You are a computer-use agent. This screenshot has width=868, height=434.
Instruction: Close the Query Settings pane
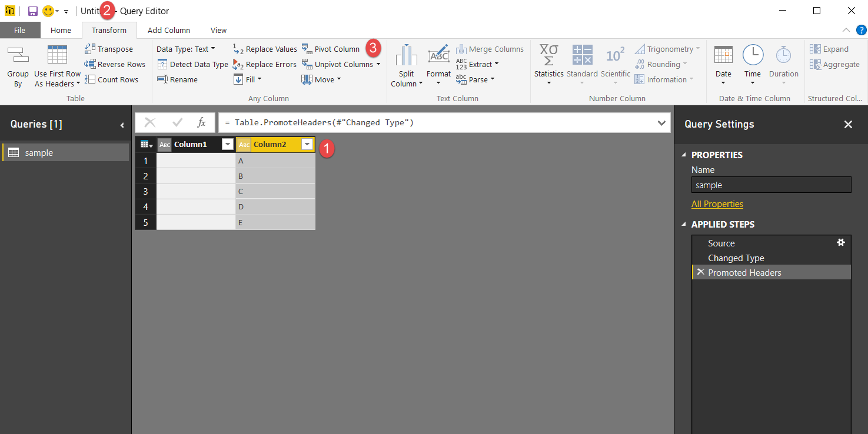pos(848,124)
